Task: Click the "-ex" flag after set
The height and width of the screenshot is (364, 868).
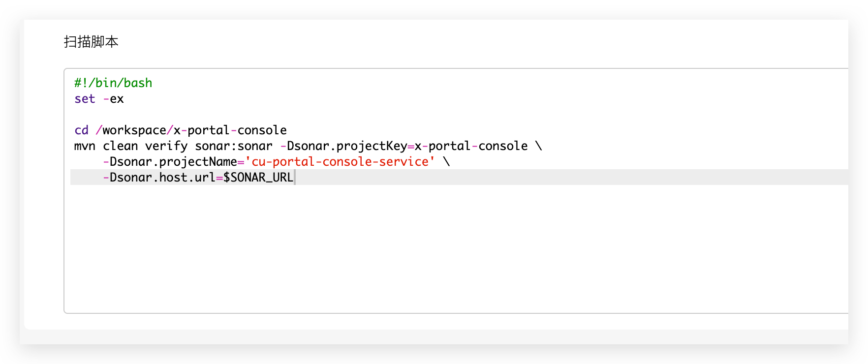Action: 114,99
